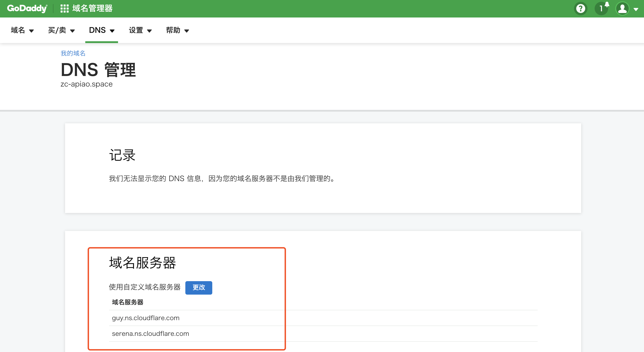
Task: Open notifications bell with 1 alert
Action: click(602, 9)
